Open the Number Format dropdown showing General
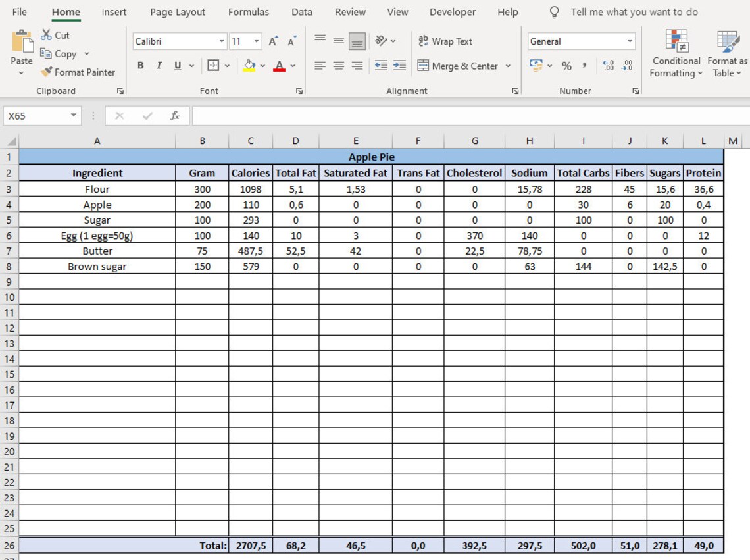Image resolution: width=750 pixels, height=560 pixels. [630, 41]
